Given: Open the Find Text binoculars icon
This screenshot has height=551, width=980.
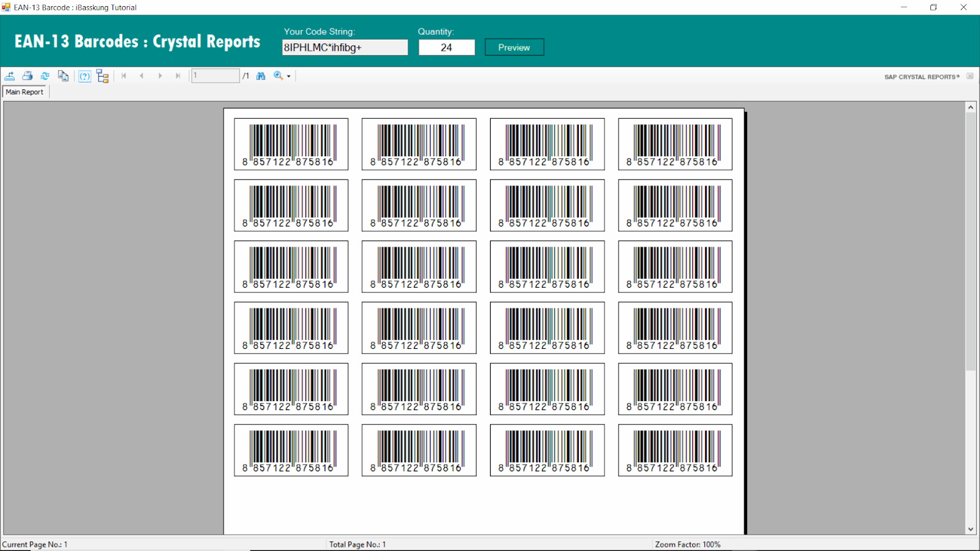Looking at the screenshot, I should (260, 75).
